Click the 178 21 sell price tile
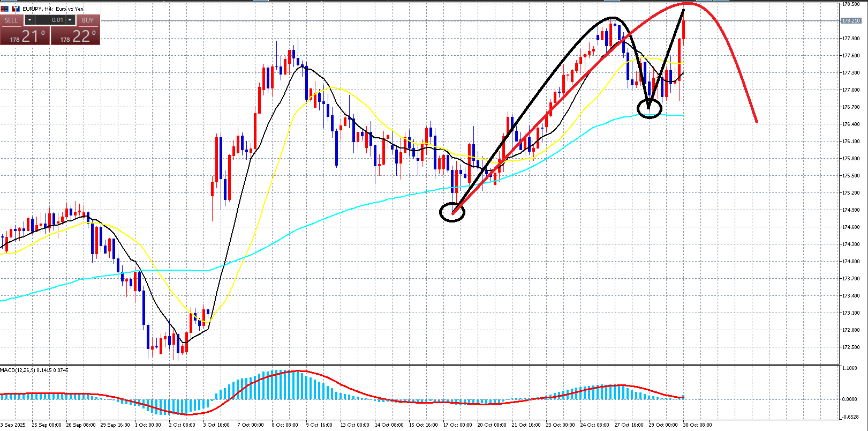 coord(25,36)
